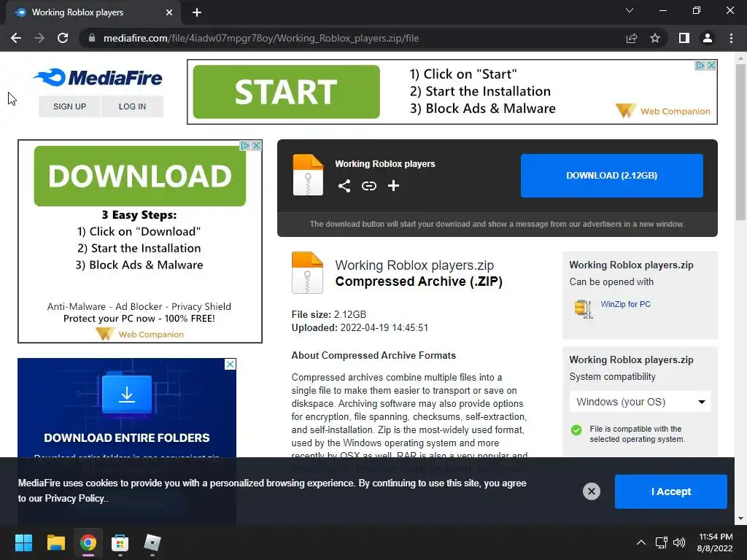Viewport: 747px width, 560px height.
Task: Click the 'System compatibility' label
Action: pyautogui.click(x=612, y=377)
